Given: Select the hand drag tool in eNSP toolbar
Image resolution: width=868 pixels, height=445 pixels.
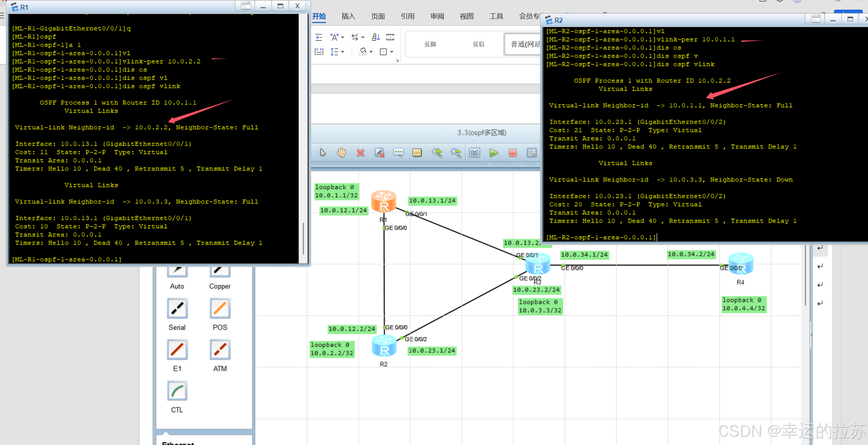Looking at the screenshot, I should tap(341, 153).
